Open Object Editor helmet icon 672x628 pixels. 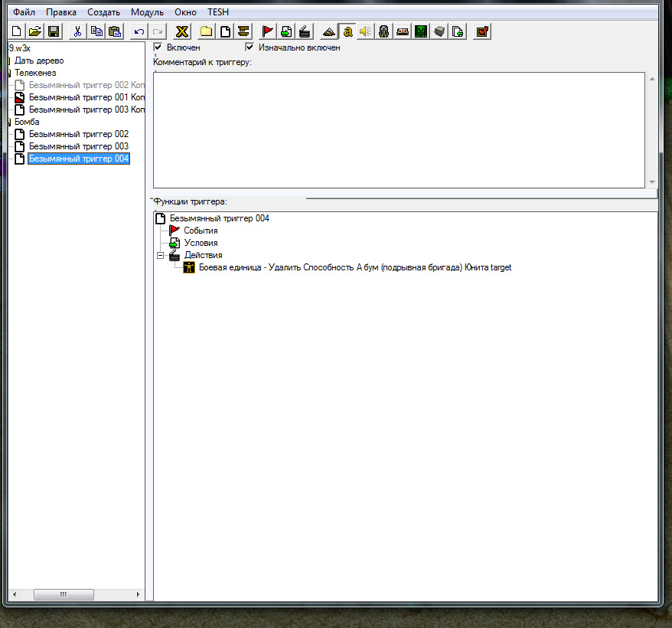(384, 31)
